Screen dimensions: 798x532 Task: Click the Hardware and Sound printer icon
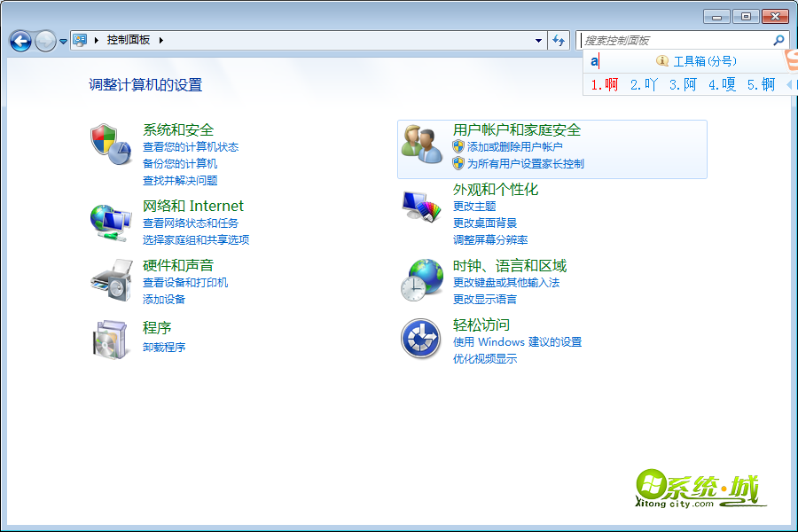click(110, 280)
